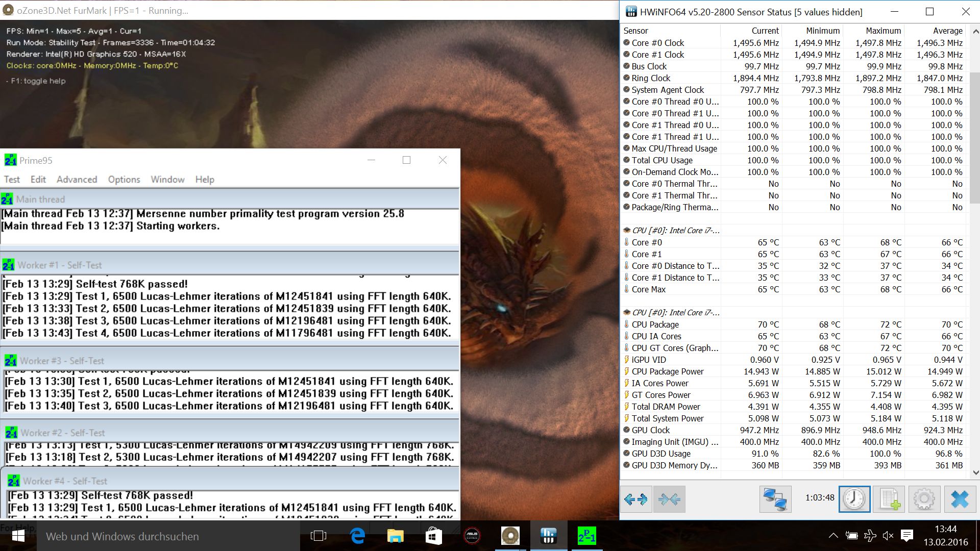Viewport: 980px width, 551px height.
Task: Click the elapsed time 1:03:48 in HWiNFO
Action: 820,497
